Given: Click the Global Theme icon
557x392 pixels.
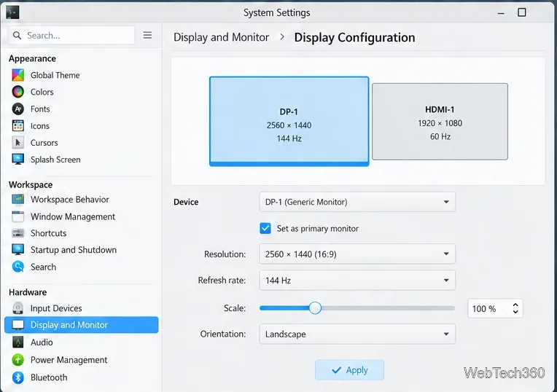Looking at the screenshot, I should [17, 75].
